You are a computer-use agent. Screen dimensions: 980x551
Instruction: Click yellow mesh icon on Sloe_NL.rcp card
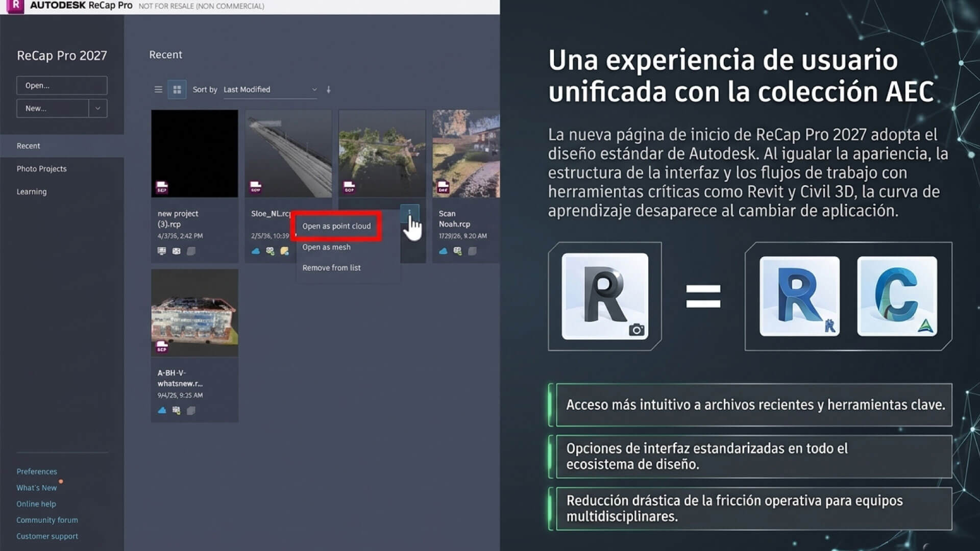(285, 251)
